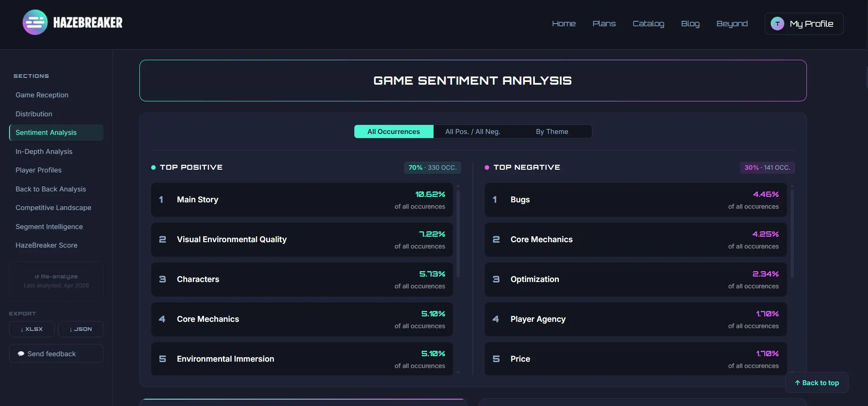Select the negative Core Mechanics row
Screen dimensions: 868x406
[635, 239]
